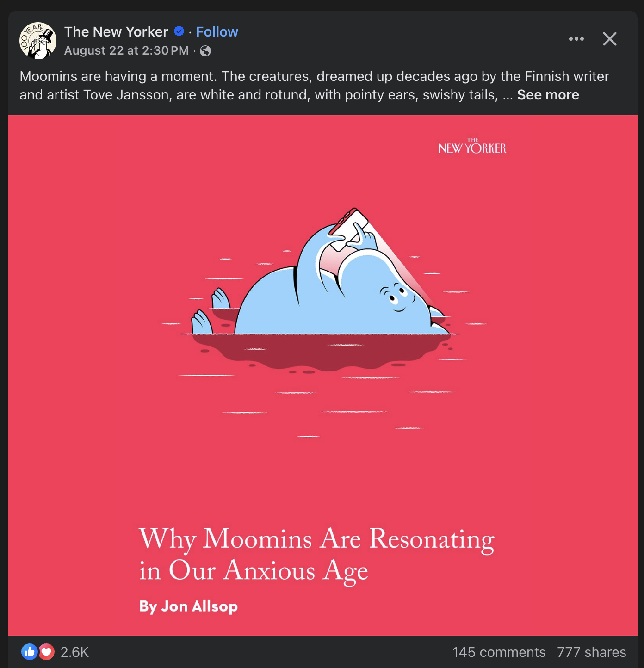Open the three-dot post options menu
Viewport: 644px width, 668px height.
tap(576, 39)
